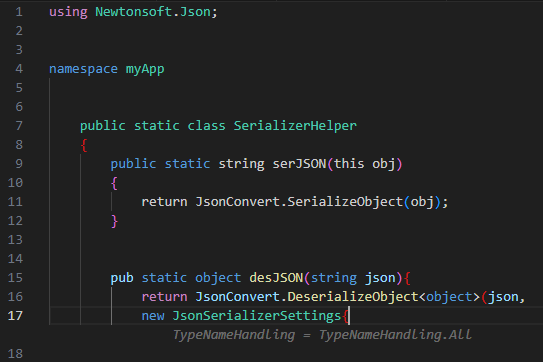Click line number 11 in the gutter
Image resolution: width=543 pixels, height=362 pixels.
15,202
